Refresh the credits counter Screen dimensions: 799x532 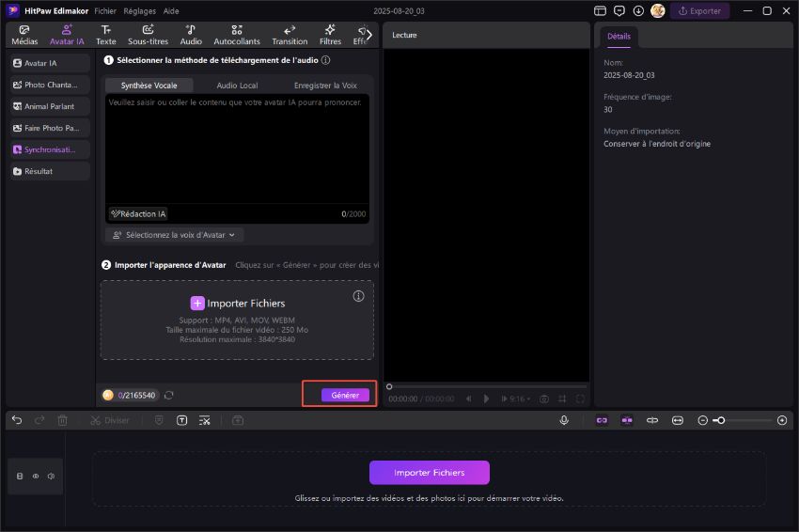169,395
